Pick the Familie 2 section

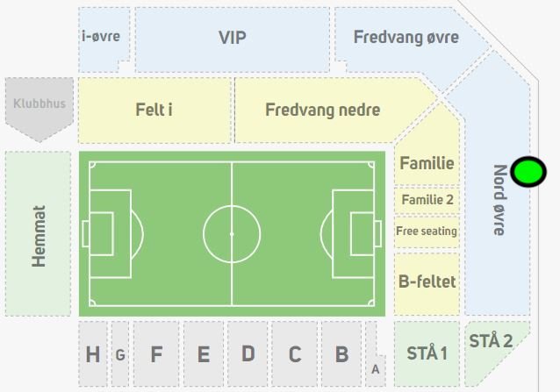point(427,200)
